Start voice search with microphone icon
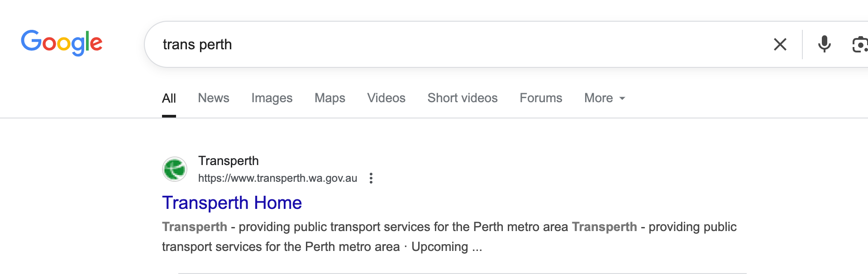The height and width of the screenshot is (274, 868). [824, 44]
